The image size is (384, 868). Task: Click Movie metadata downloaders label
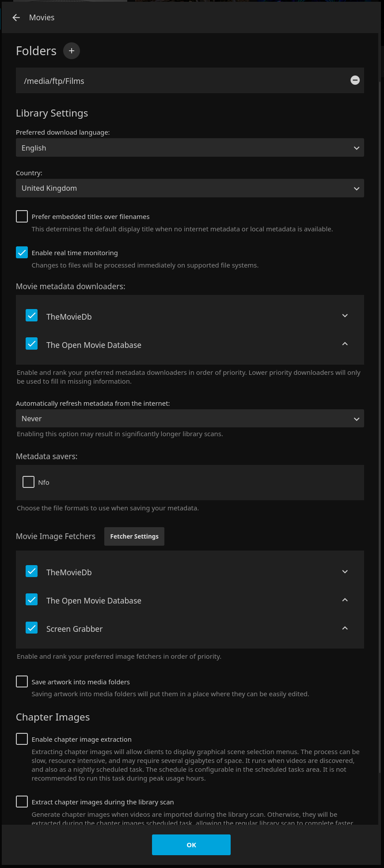71,287
